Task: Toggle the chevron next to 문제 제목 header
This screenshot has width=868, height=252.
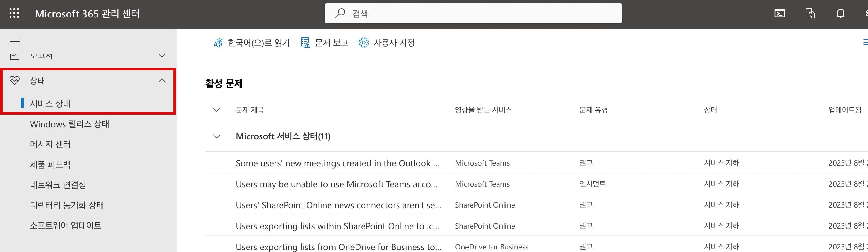Action: (217, 110)
